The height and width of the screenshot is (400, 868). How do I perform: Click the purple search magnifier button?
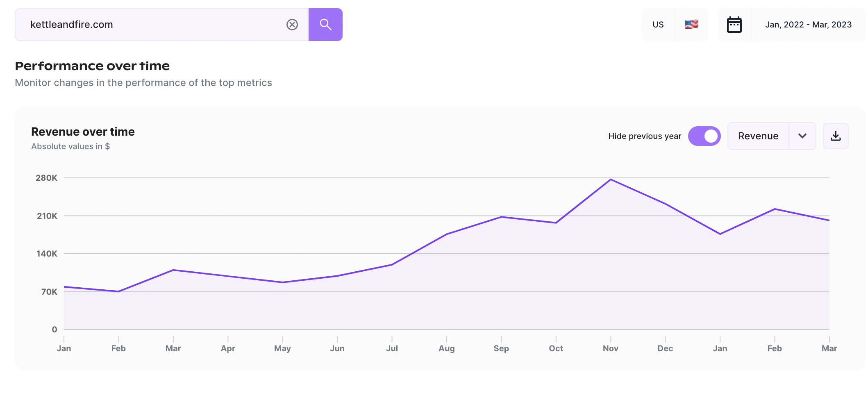point(325,25)
